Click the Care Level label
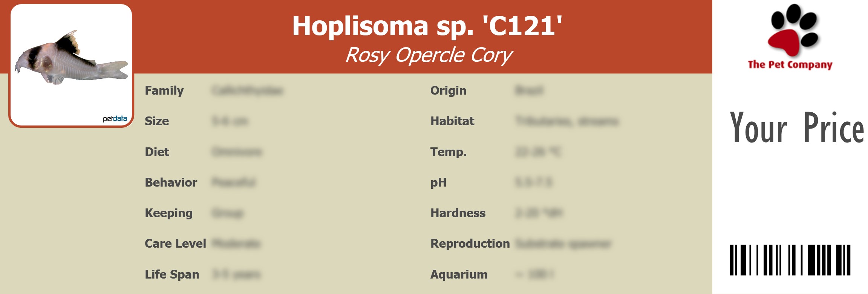Screen dimensions: 868x294 (175, 244)
